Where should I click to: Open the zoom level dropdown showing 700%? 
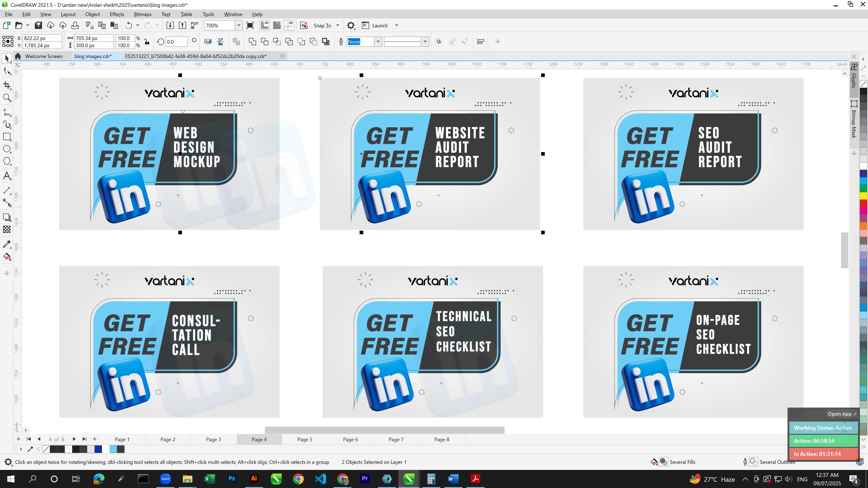click(x=239, y=25)
